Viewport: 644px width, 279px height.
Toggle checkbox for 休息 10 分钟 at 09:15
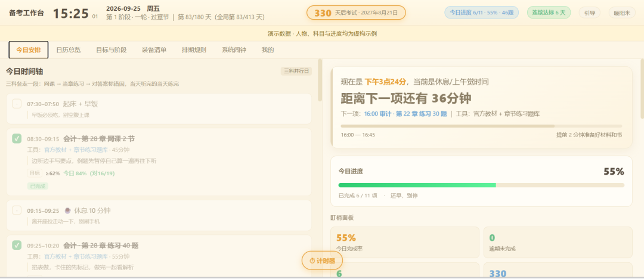[17, 210]
